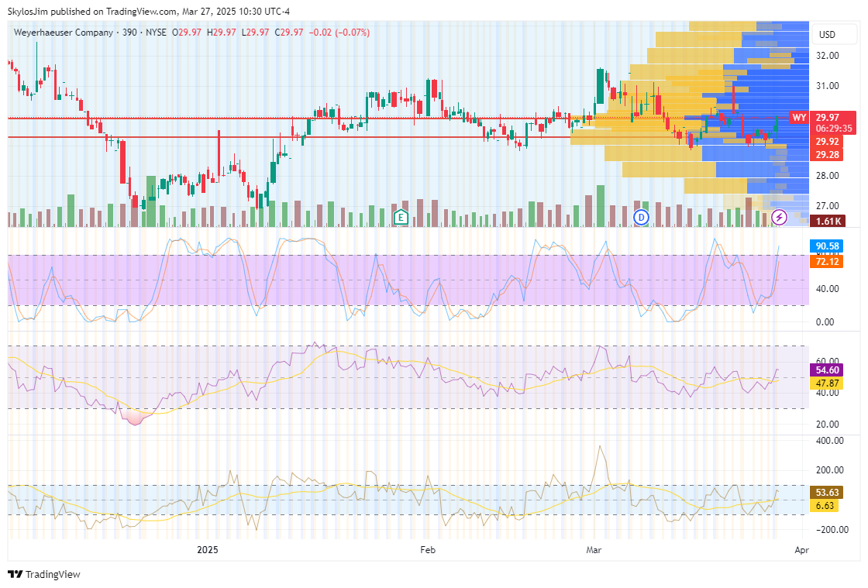The image size is (868, 588).
Task: Click the 40.00 stochastic axis label
Action: point(827,289)
